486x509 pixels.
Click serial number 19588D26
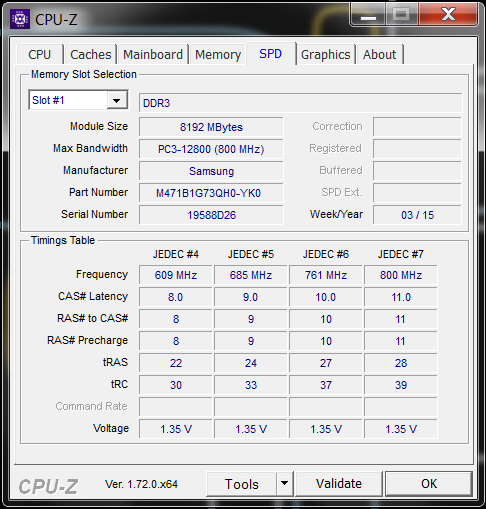tap(211, 215)
